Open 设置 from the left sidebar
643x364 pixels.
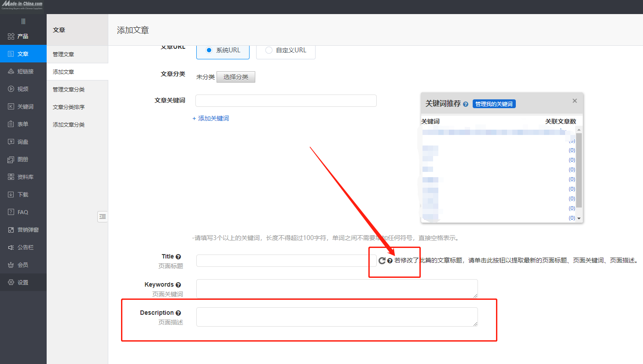23,282
